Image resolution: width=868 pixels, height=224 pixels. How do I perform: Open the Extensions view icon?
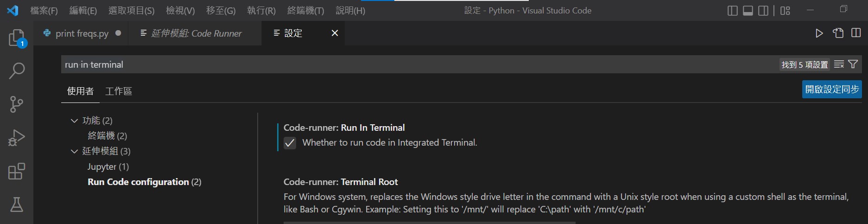[x=17, y=171]
